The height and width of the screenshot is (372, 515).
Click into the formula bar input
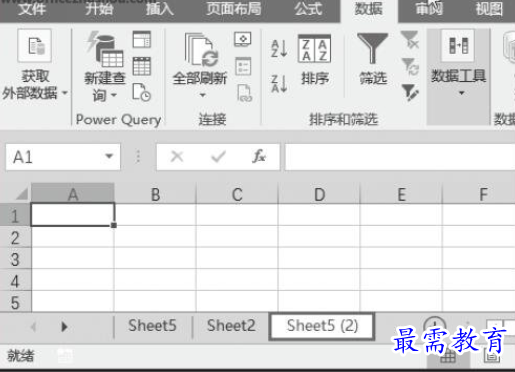coord(400,157)
